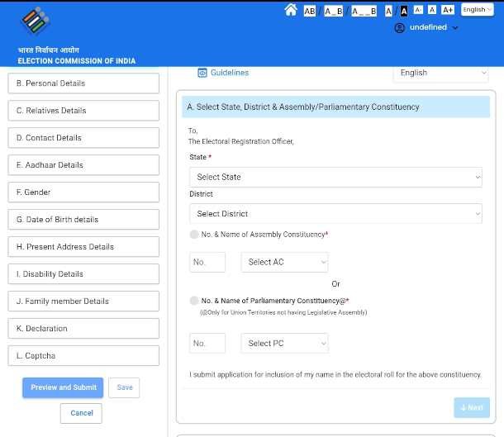Set normal letter spacing with AB

tap(310, 11)
